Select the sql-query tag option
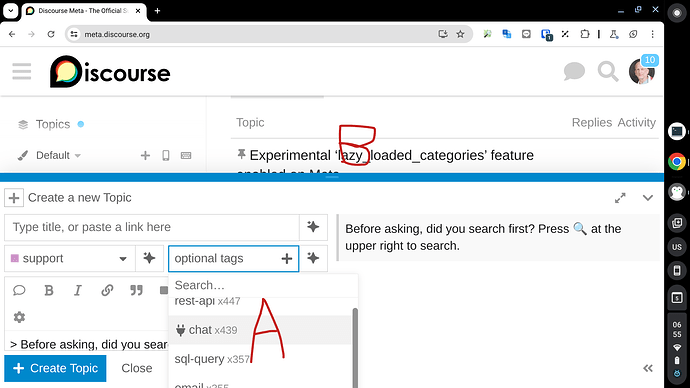The height and width of the screenshot is (388, 690). 260,359
